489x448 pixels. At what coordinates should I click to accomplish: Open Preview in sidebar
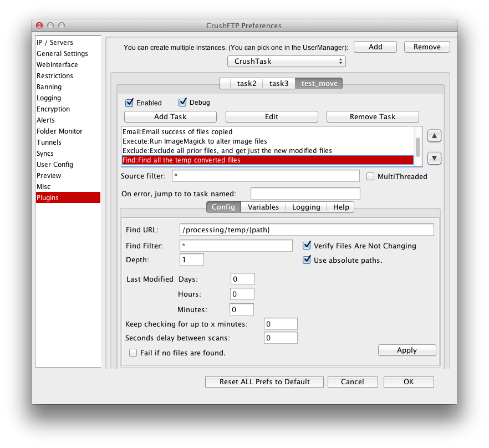pos(68,175)
